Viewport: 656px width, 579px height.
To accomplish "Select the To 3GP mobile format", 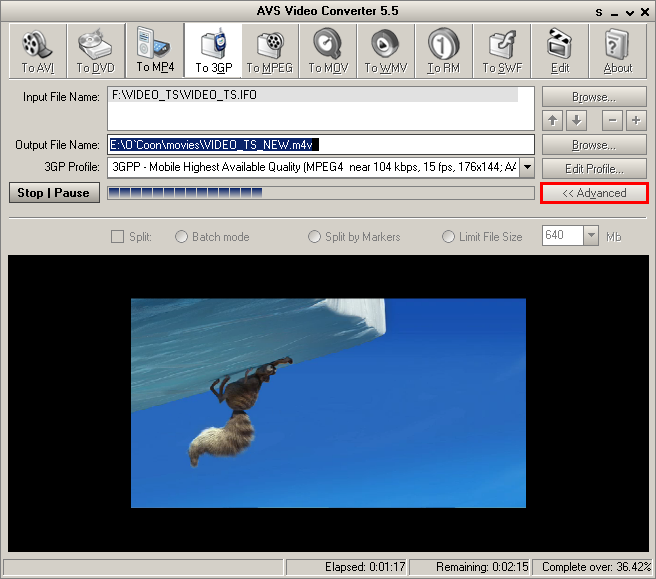I will 213,51.
